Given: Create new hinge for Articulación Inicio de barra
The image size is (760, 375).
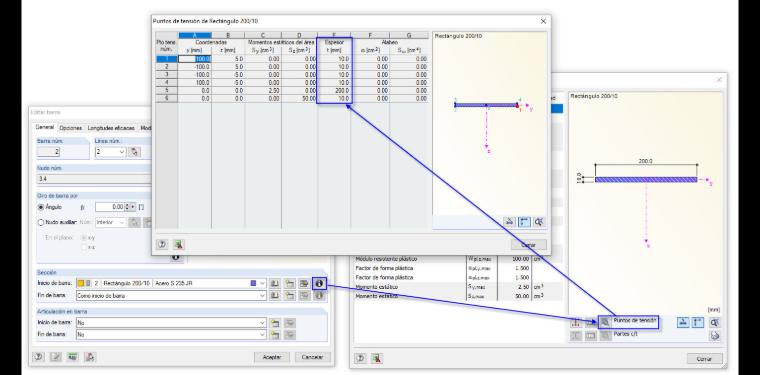Looking at the screenshot, I should [x=275, y=322].
